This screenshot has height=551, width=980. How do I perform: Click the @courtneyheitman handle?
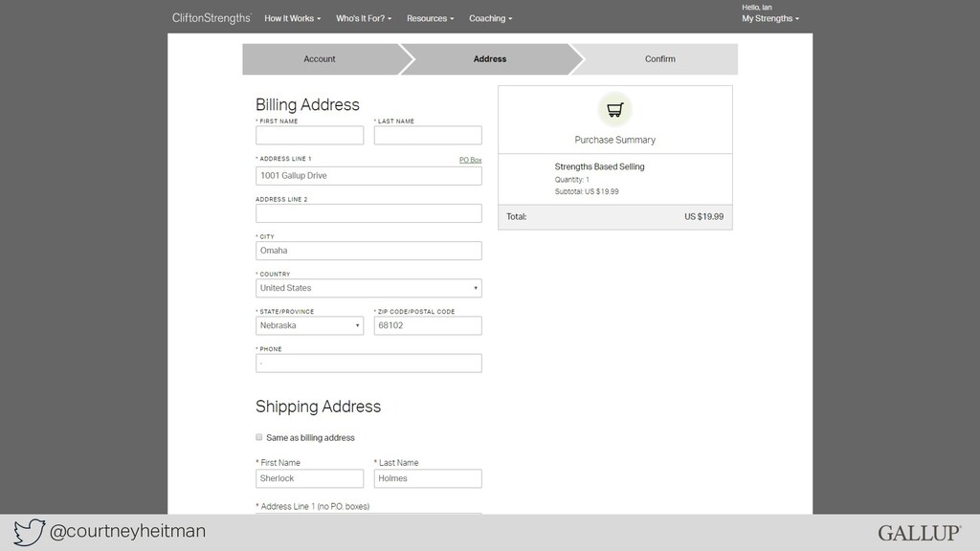pos(127,531)
